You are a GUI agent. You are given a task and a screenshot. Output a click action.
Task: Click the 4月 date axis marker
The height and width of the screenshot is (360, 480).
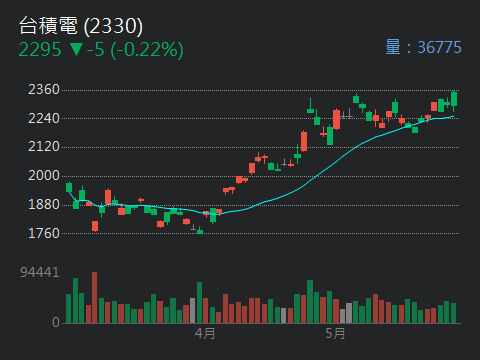click(x=205, y=333)
